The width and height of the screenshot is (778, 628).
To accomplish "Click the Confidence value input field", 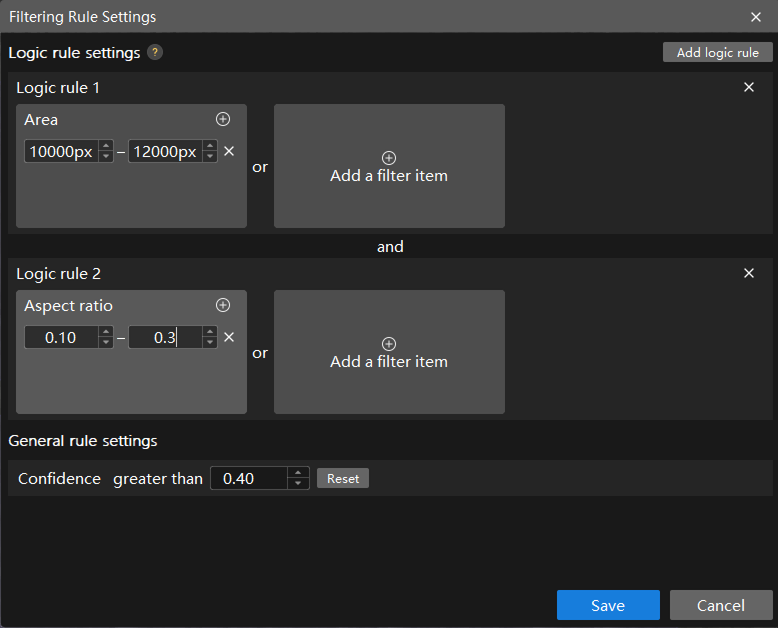I will [x=248, y=479].
